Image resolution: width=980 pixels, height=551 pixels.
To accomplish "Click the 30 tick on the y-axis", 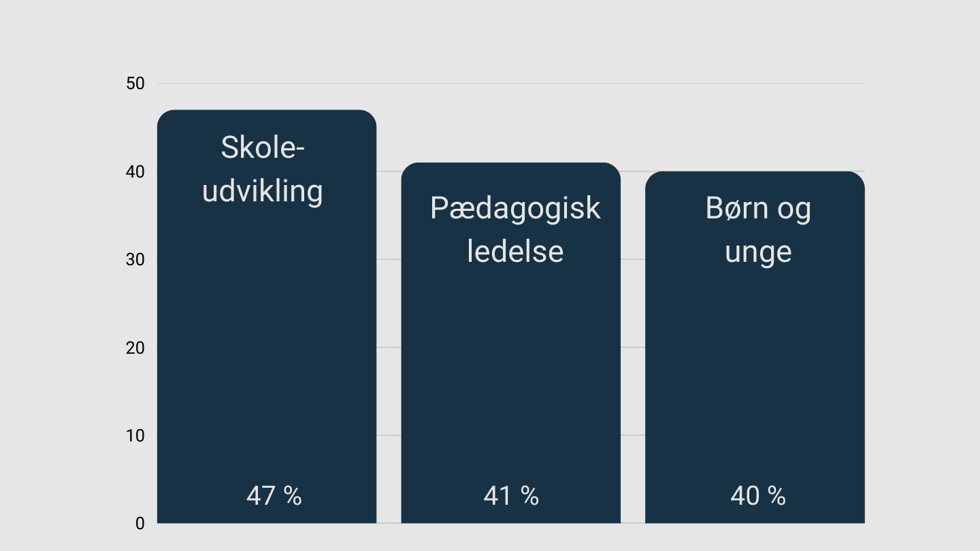I will click(135, 260).
